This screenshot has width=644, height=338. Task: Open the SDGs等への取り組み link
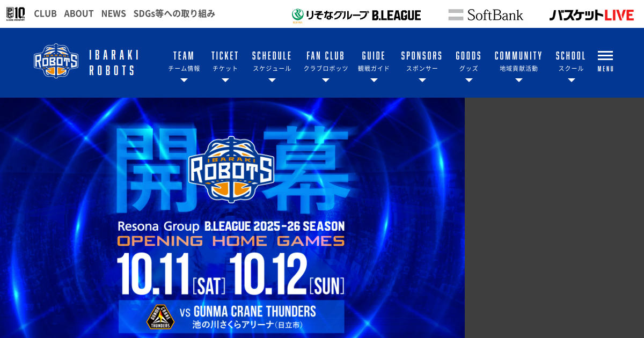174,13
